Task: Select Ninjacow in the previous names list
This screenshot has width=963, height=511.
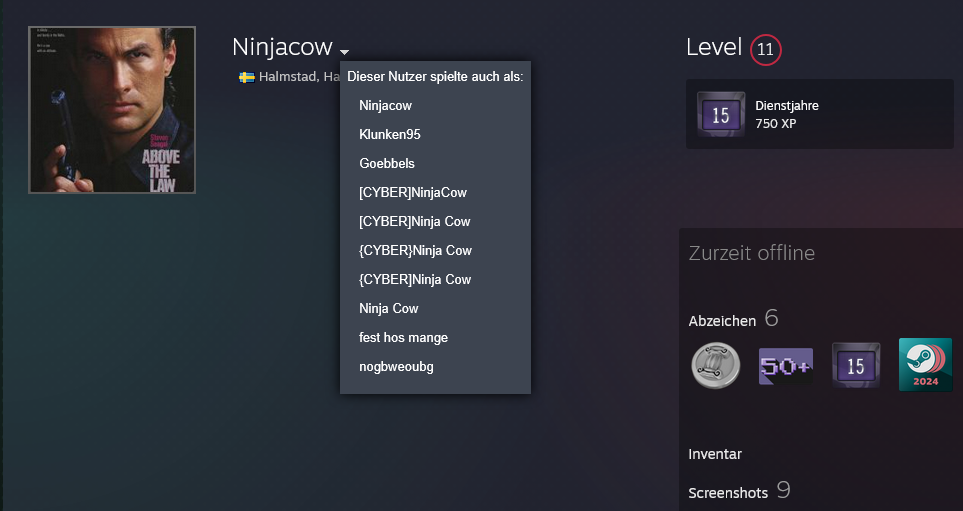Action: [385, 105]
